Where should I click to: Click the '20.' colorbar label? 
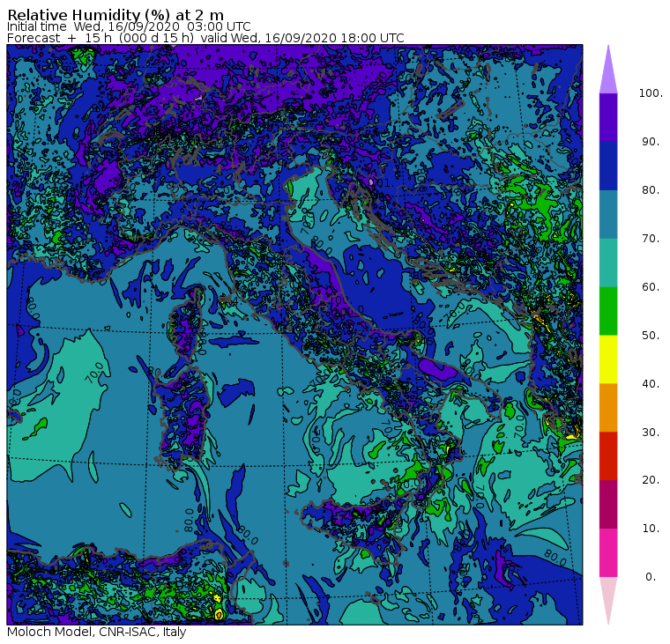[651, 480]
